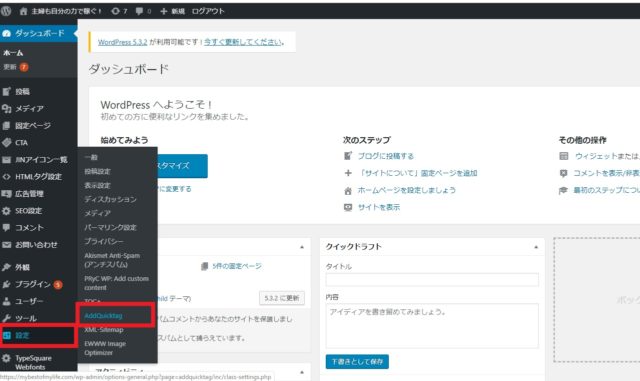Click ログアウト in the admin bar
The image size is (640, 381).
pyautogui.click(x=208, y=11)
